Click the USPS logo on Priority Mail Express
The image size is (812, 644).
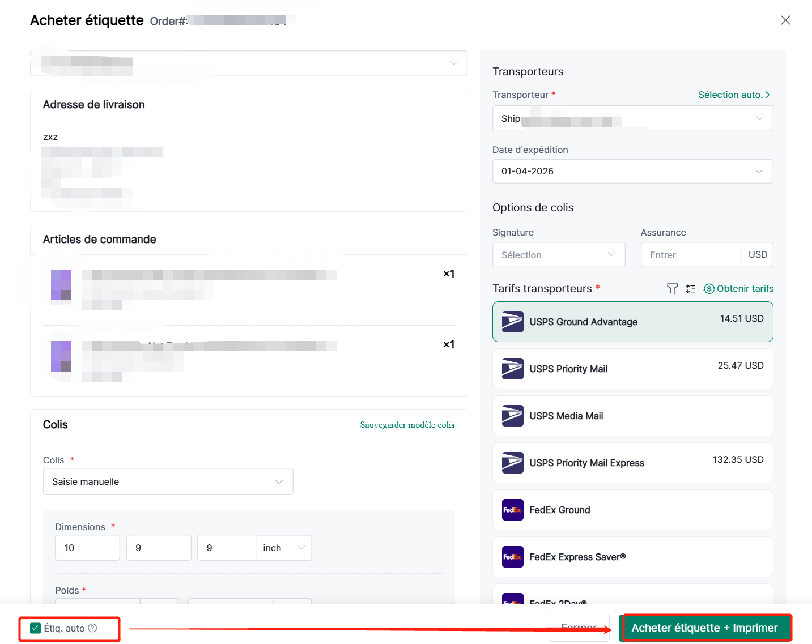(512, 463)
